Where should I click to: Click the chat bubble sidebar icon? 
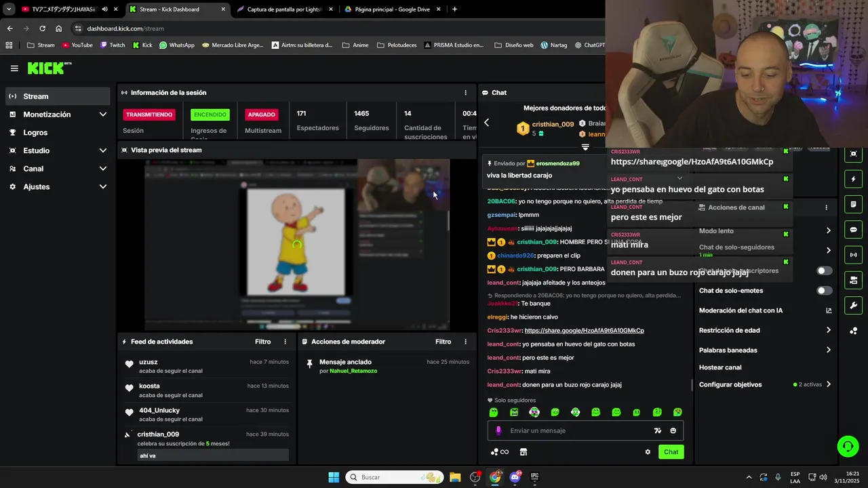coord(853,230)
